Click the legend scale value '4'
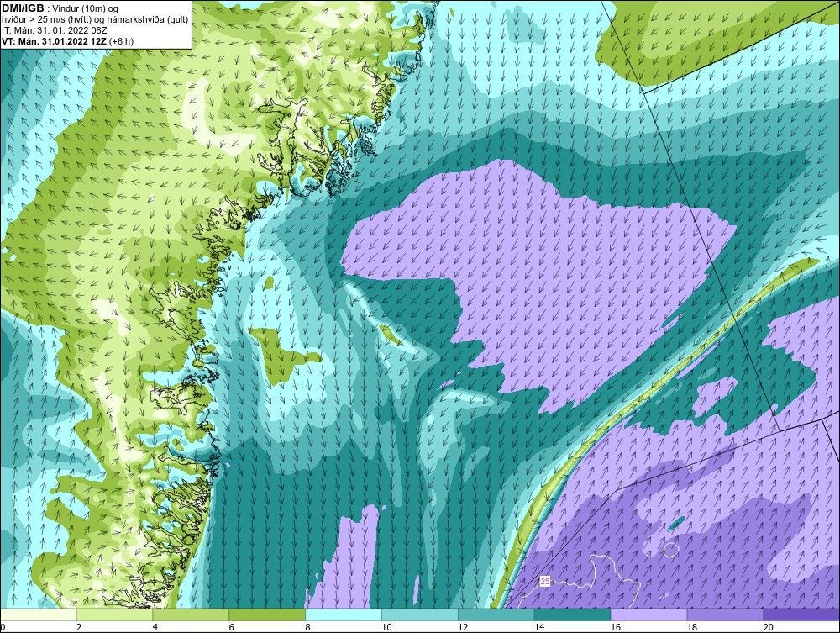The image size is (840, 633). tap(155, 627)
